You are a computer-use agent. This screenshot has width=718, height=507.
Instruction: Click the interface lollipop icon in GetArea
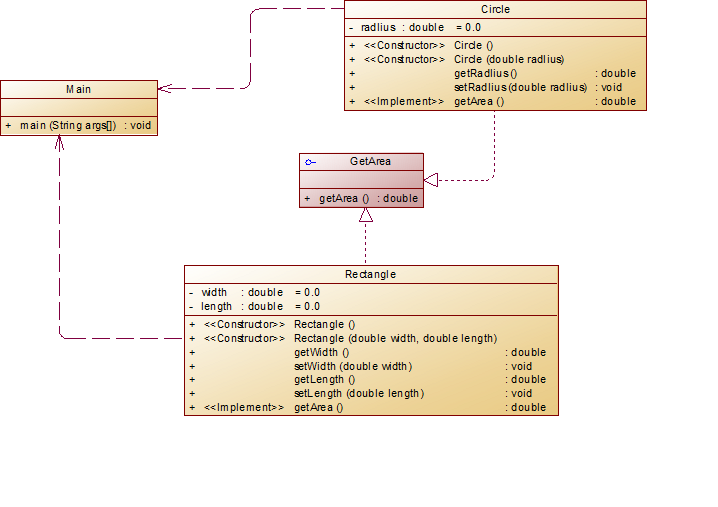coord(310,162)
